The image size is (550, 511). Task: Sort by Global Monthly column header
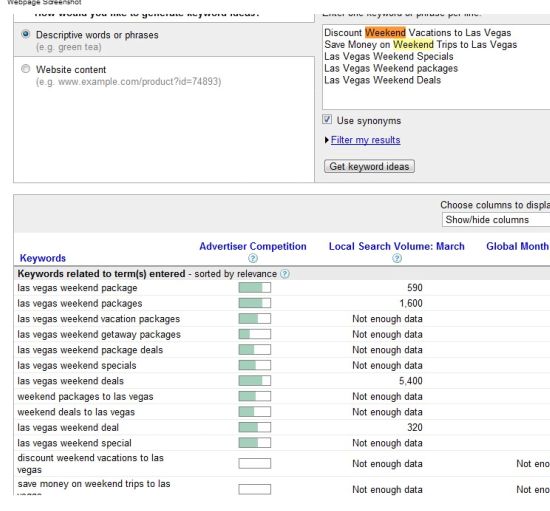[x=518, y=246]
